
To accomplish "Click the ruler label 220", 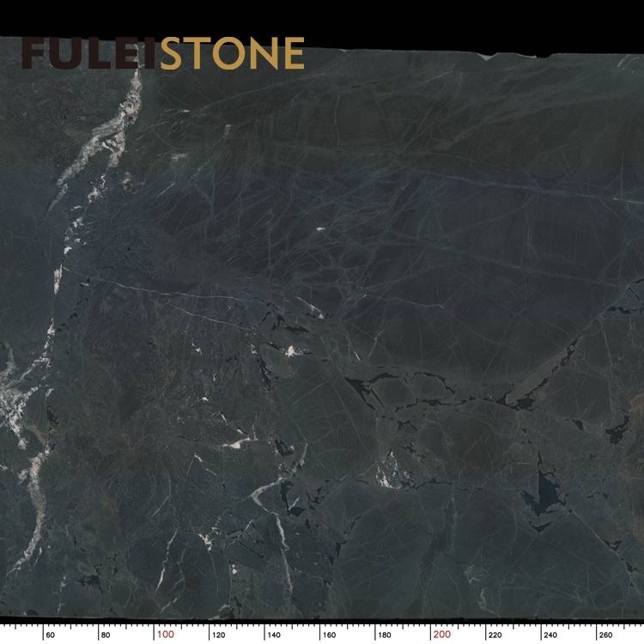I will (x=495, y=635).
